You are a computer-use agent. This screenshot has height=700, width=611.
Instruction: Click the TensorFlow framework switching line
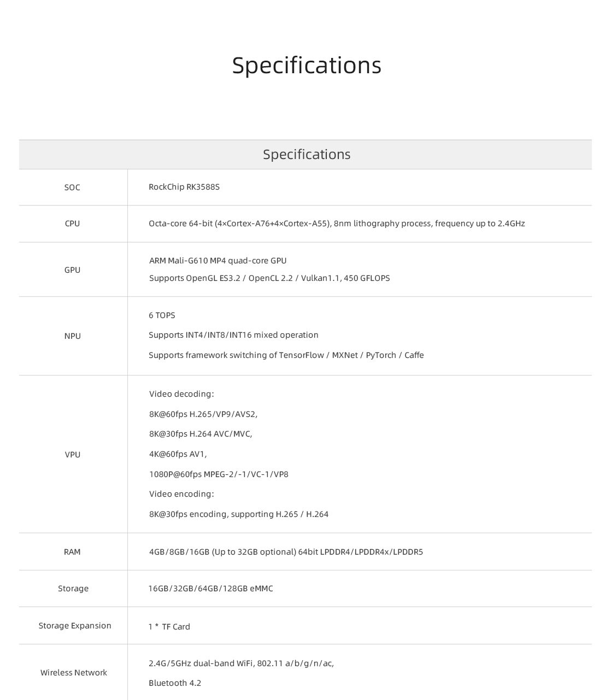click(286, 355)
